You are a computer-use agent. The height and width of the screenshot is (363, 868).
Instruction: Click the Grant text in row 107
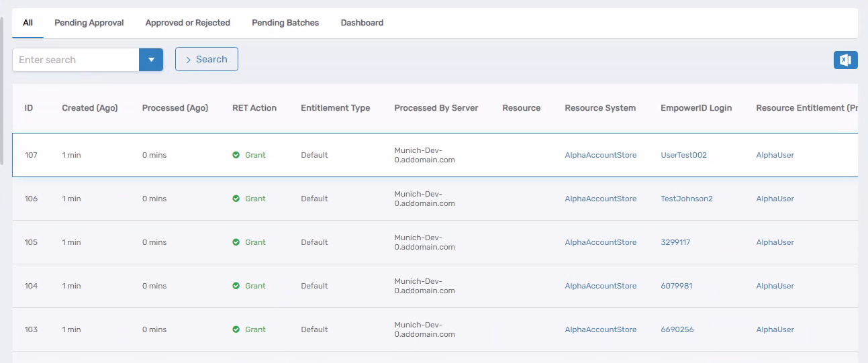point(255,155)
